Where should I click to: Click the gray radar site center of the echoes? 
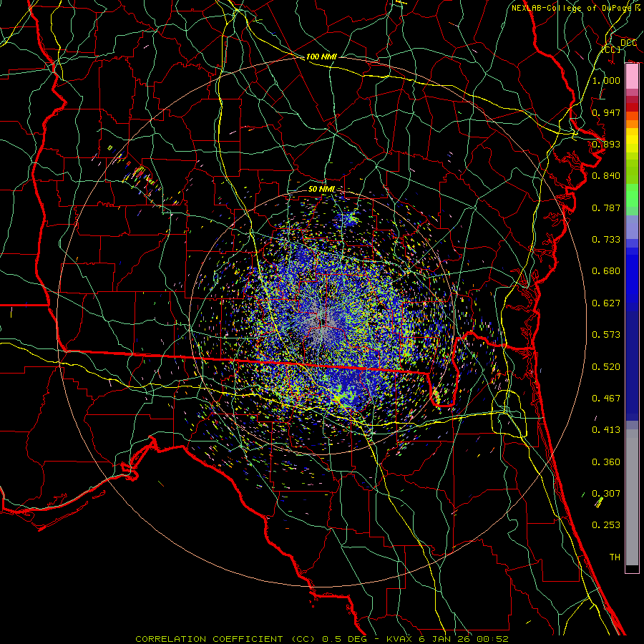pyautogui.click(x=321, y=321)
